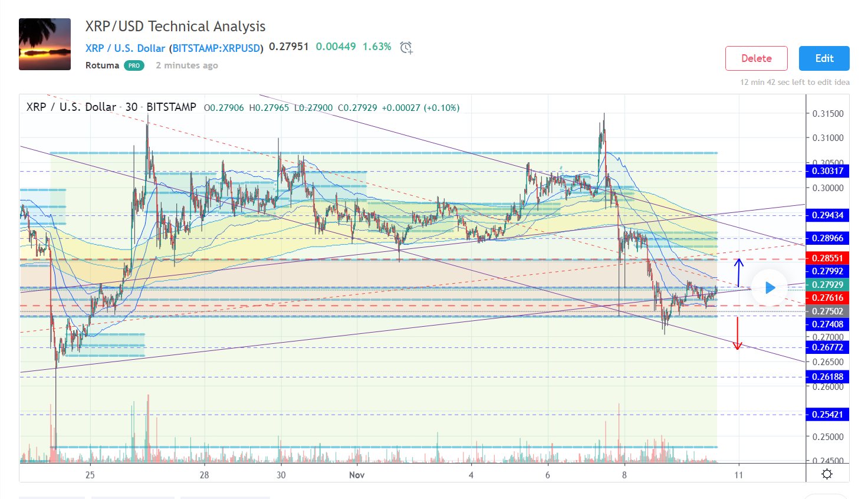This screenshot has width=868, height=499.
Task: Click the 2 minutes ago timestamp
Action: click(187, 65)
